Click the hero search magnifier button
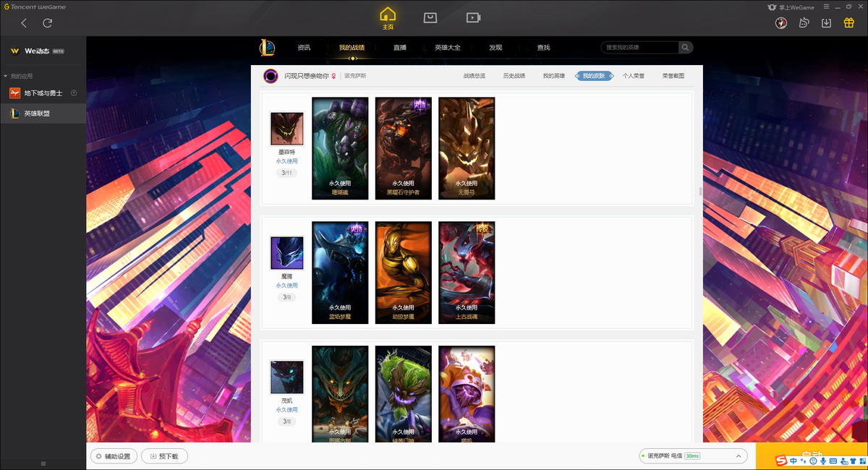868x470 pixels. 686,47
